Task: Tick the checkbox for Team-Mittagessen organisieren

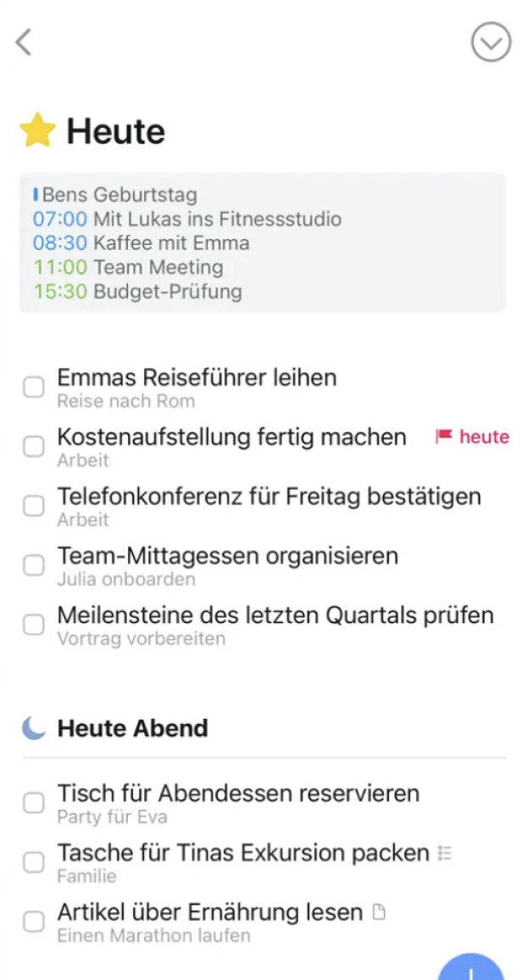Action: tap(34, 565)
